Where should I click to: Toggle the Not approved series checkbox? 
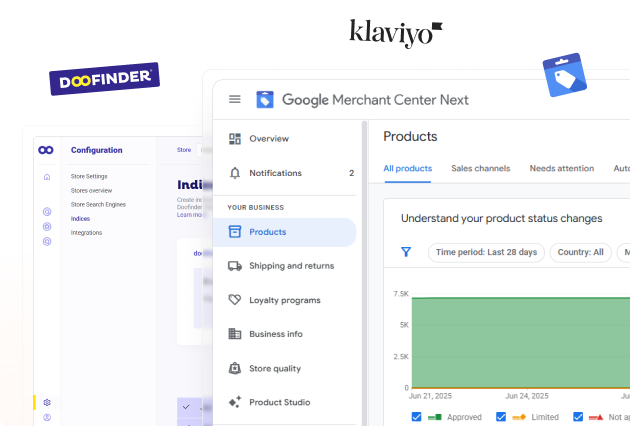(579, 417)
